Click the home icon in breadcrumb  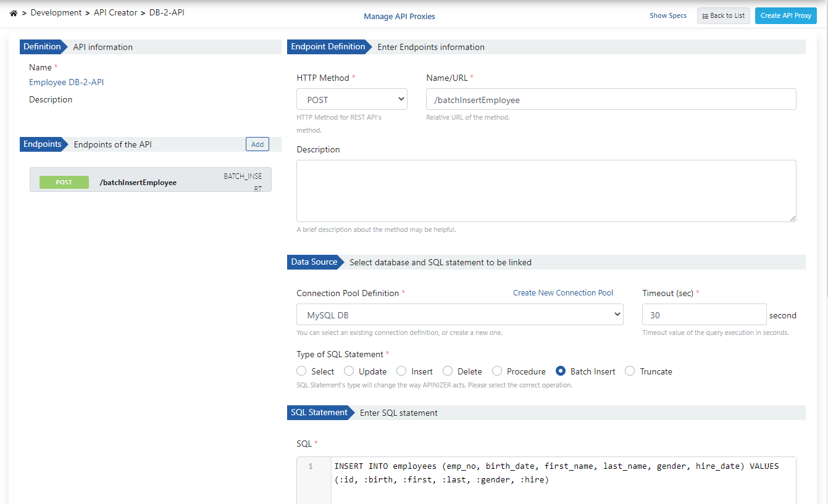(x=14, y=13)
